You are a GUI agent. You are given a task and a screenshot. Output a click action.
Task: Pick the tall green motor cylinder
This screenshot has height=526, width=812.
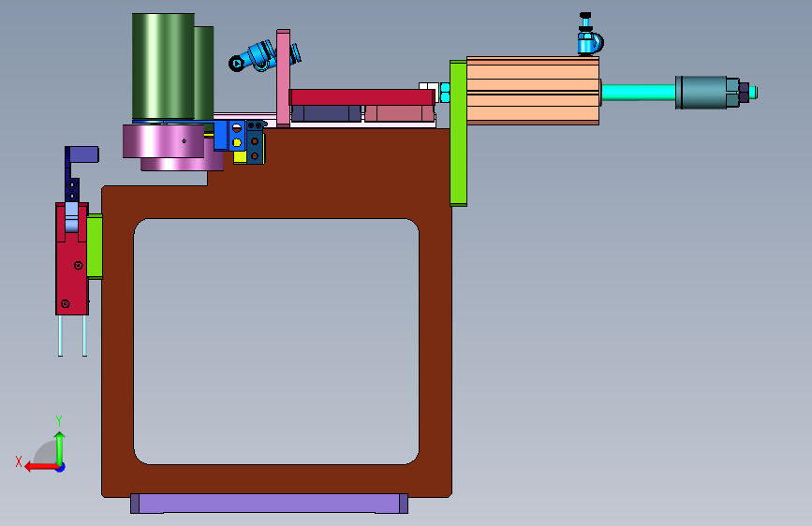[x=163, y=66]
